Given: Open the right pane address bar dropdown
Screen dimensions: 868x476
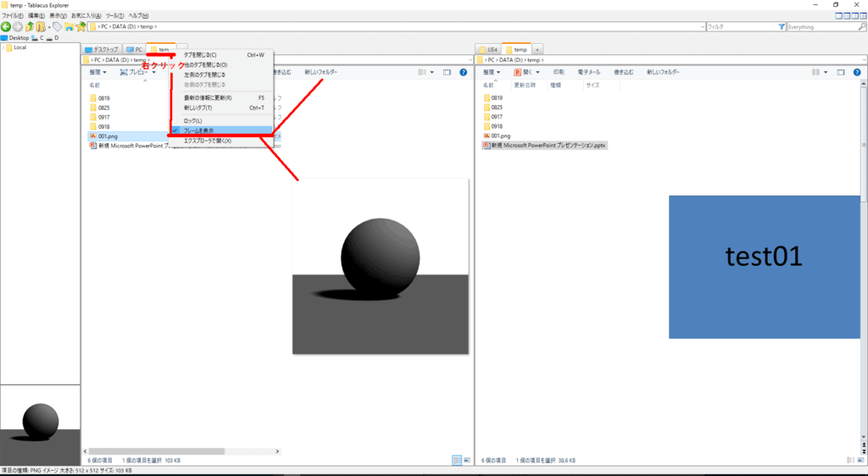Looking at the screenshot, I should pyautogui.click(x=863, y=60).
